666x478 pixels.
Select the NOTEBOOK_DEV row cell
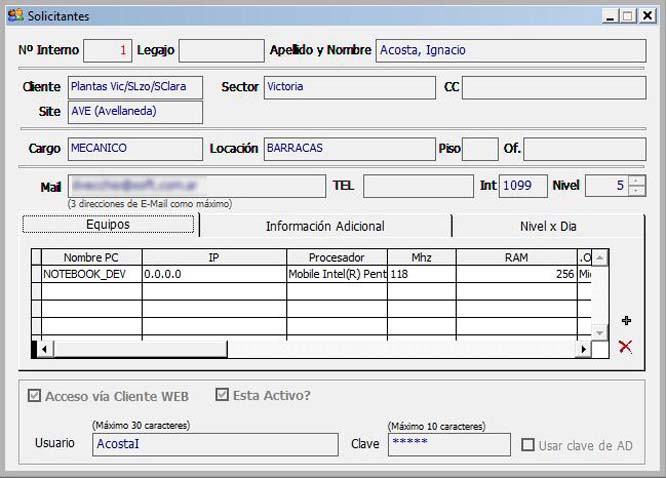(91, 273)
